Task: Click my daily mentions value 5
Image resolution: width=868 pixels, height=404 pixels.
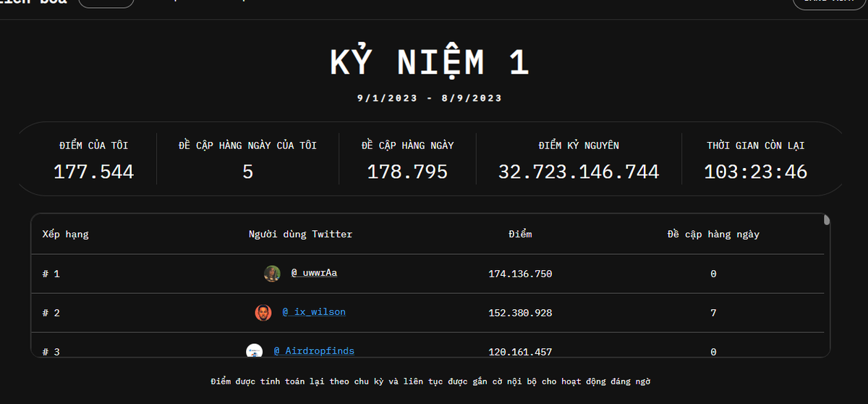Action: point(247,172)
